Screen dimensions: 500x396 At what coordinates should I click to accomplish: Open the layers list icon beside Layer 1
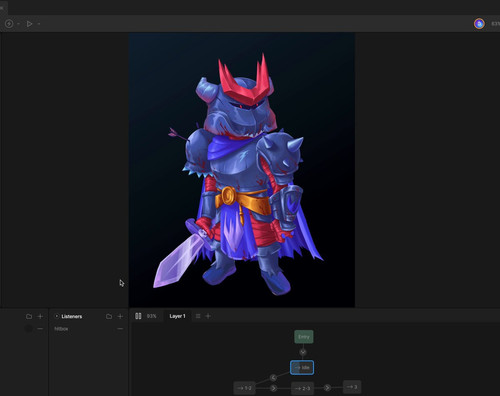point(198,316)
